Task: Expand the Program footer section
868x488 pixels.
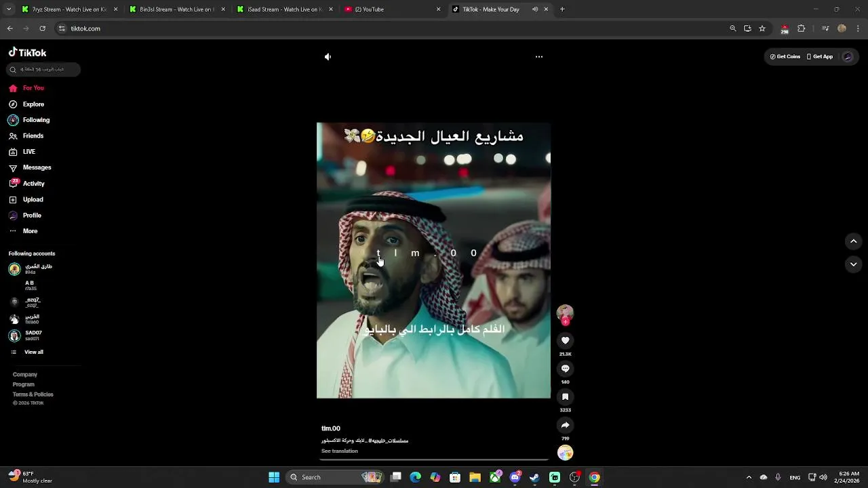Action: click(24, 384)
